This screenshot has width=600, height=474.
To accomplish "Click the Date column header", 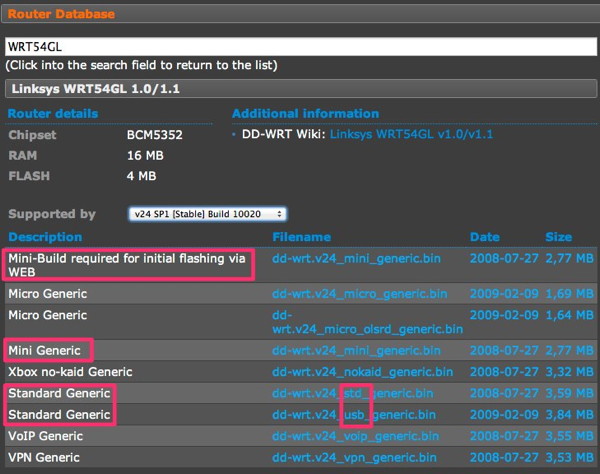I will coord(484,237).
